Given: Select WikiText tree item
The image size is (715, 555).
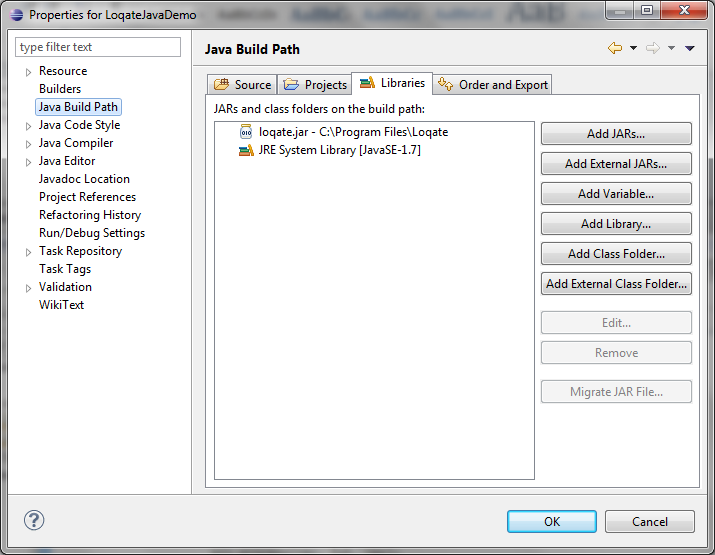Looking at the screenshot, I should [61, 305].
